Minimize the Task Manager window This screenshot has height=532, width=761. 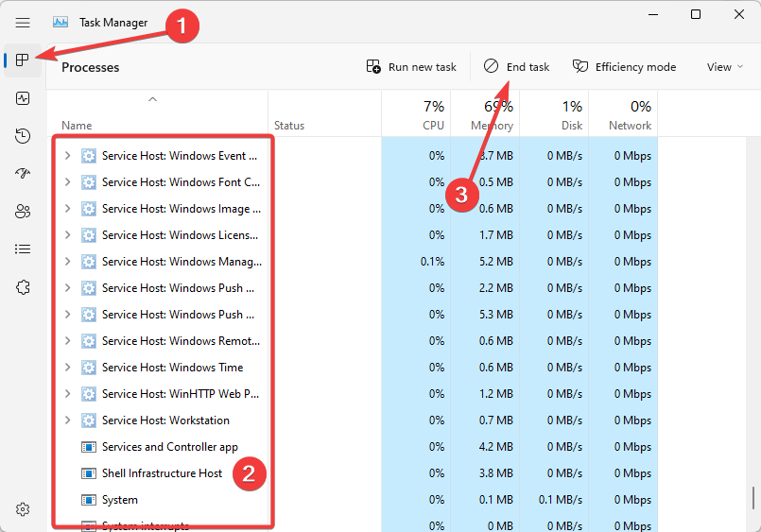[x=653, y=14]
